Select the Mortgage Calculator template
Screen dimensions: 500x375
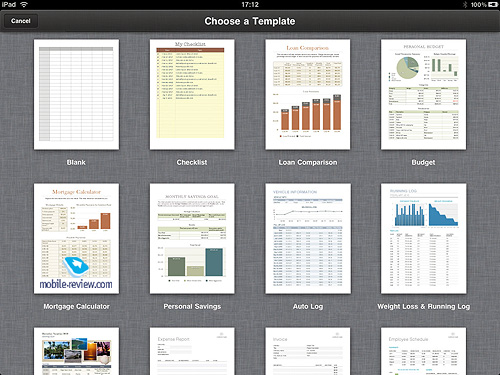coord(76,239)
